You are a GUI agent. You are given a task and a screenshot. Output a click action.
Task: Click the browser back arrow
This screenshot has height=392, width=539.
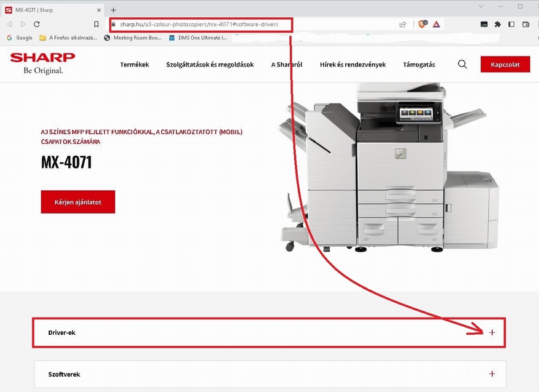10,24
